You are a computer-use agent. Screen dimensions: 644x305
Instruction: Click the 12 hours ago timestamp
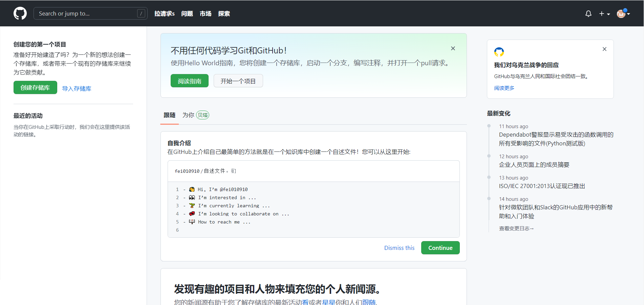point(513,157)
